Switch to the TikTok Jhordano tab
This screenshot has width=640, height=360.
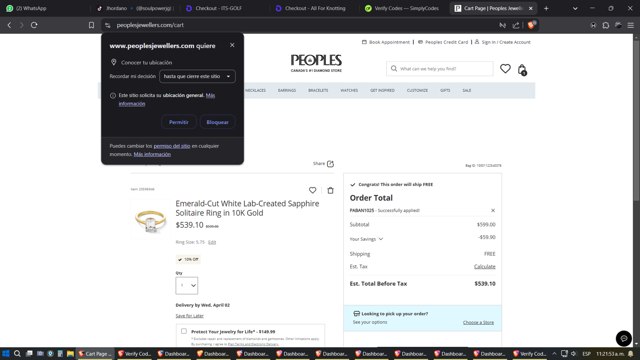(135, 8)
